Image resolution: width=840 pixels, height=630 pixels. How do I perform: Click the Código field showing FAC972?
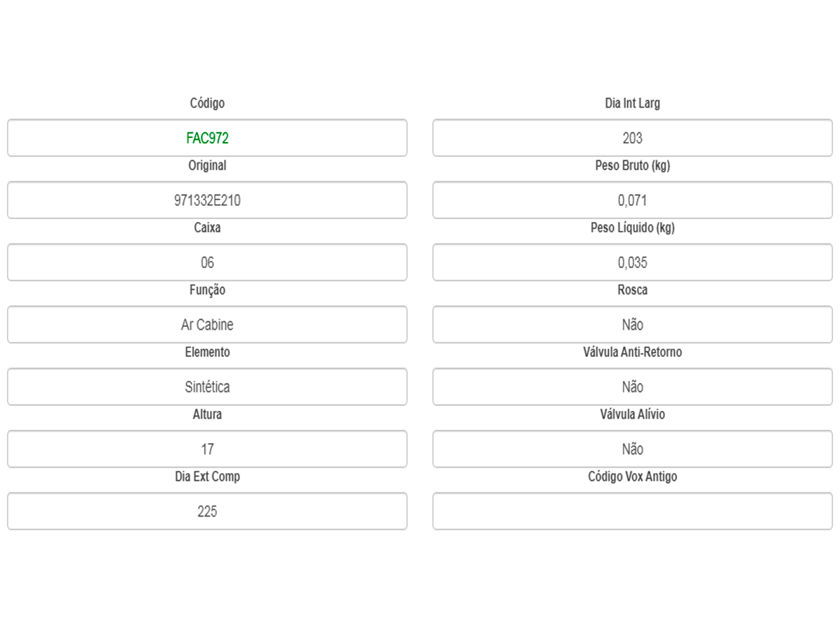click(207, 138)
